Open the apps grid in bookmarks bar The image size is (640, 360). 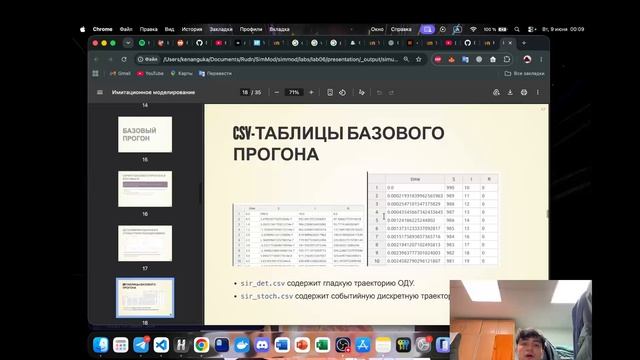[96, 73]
